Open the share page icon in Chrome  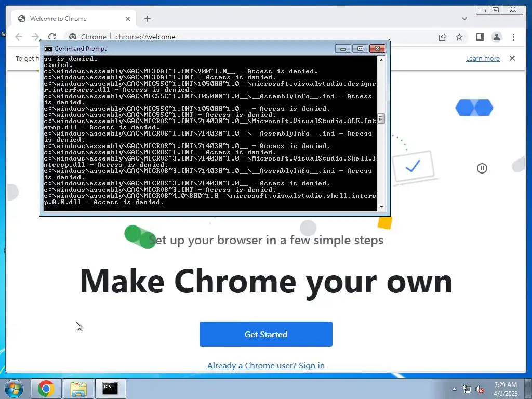[x=443, y=37]
